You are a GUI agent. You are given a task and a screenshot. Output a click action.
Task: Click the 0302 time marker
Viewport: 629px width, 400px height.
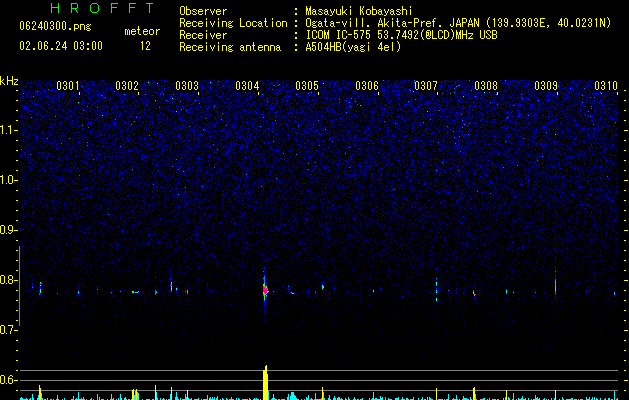click(127, 85)
